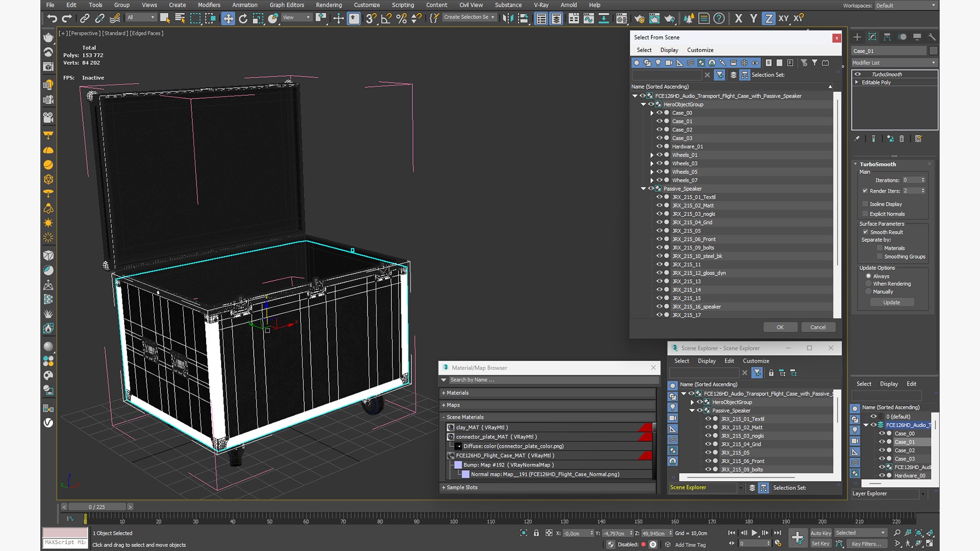Uncheck the Smooth Result checkbox
980x551 pixels.
click(865, 232)
